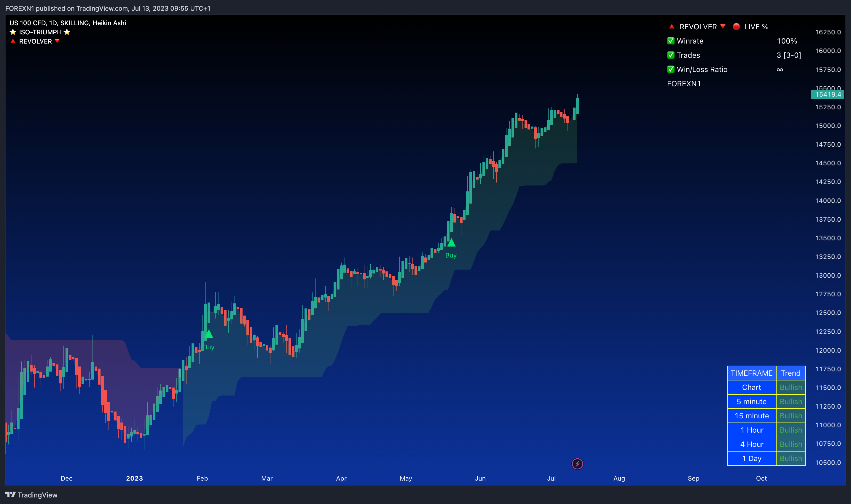The image size is (851, 504).
Task: Click the Winrate label in stats panel
Action: click(690, 41)
